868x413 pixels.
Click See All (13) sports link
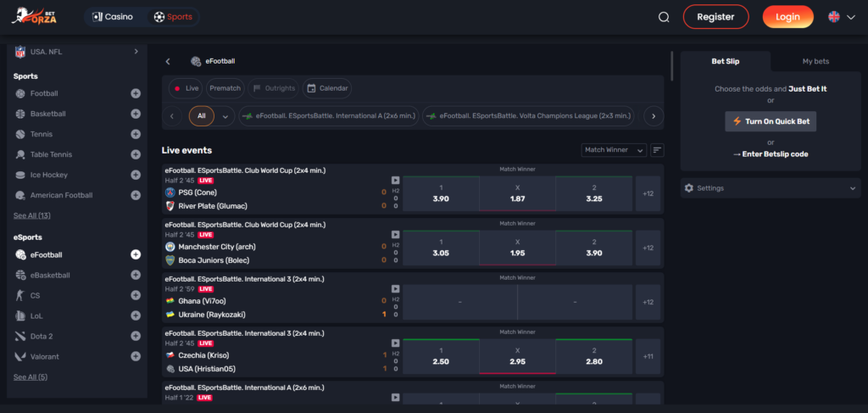click(31, 215)
